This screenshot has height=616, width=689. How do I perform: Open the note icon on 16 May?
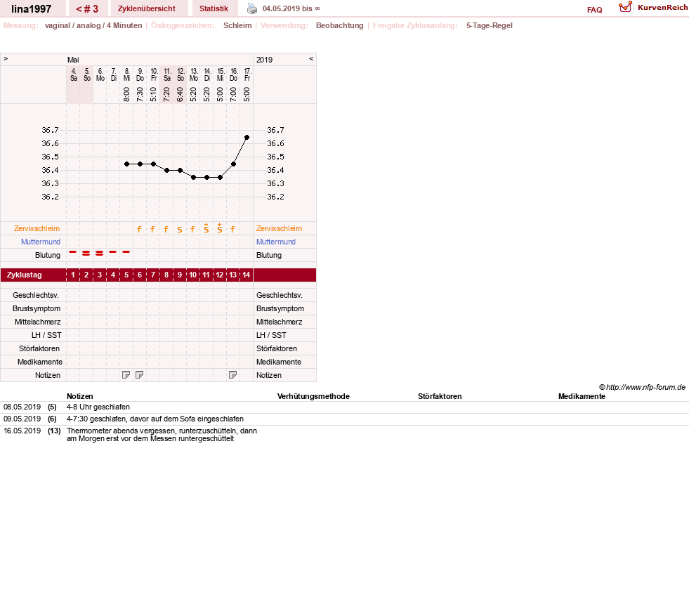[233, 375]
